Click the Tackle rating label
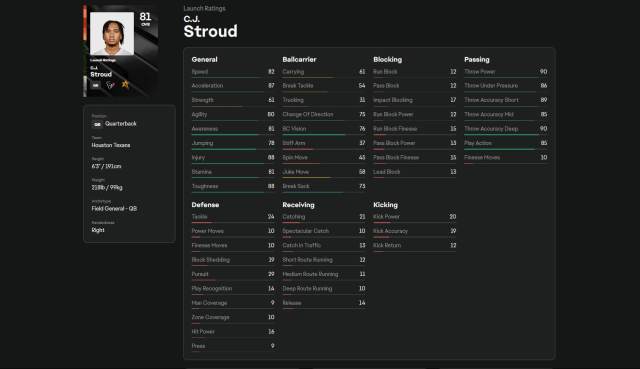The image size is (640, 369). (x=199, y=217)
